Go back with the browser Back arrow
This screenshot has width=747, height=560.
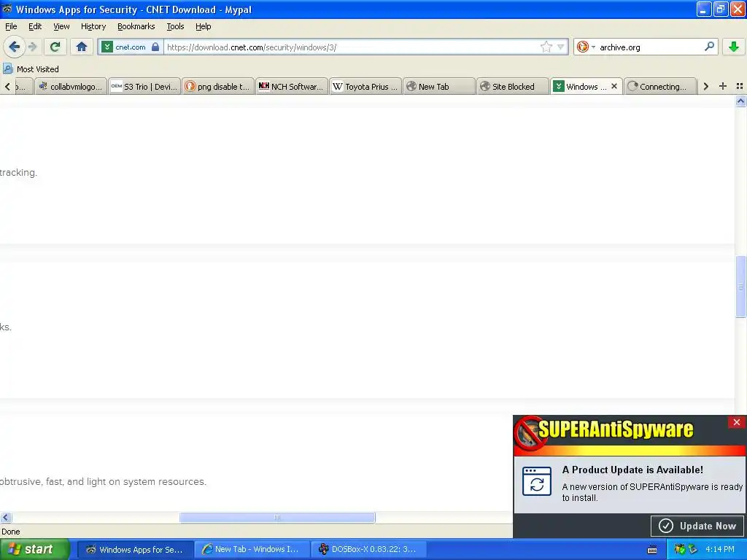[x=14, y=47]
